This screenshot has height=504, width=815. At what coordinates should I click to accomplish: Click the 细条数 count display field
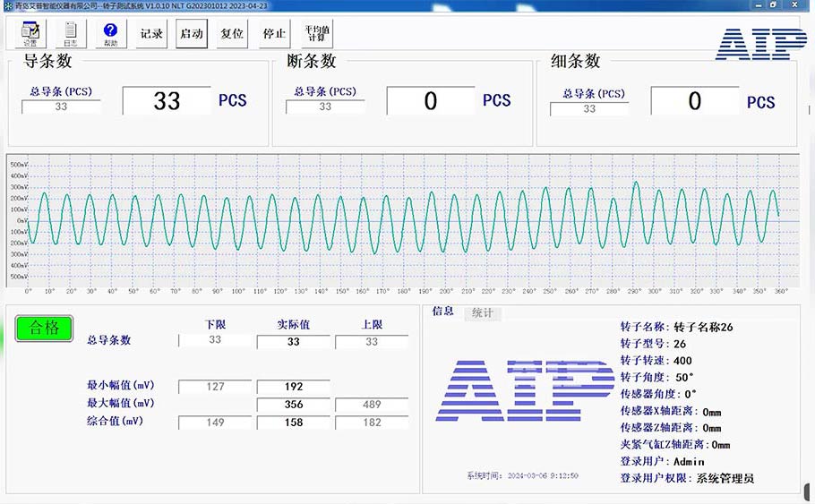pos(695,101)
